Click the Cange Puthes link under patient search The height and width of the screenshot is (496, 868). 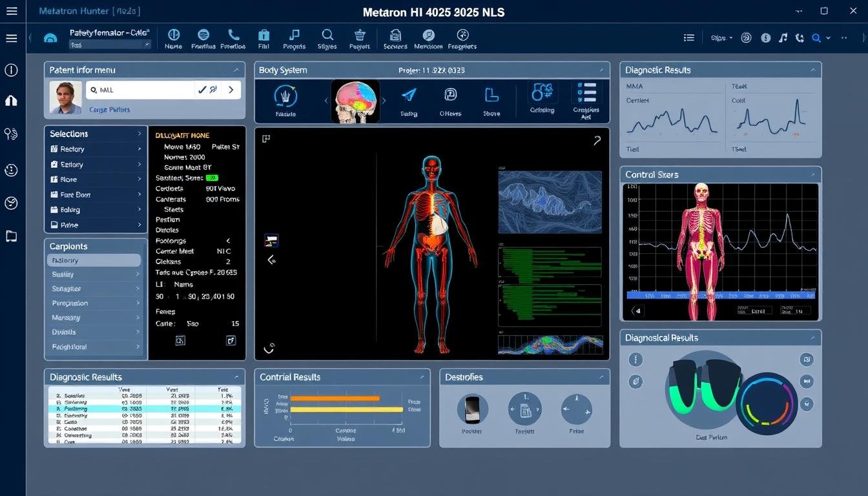coord(109,110)
